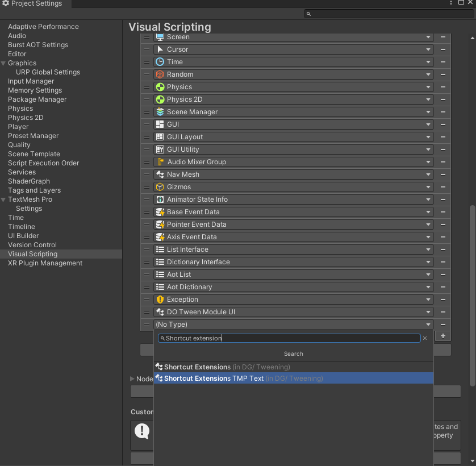Open the Exception type dropdown
This screenshot has width=476, height=466.
293,299
